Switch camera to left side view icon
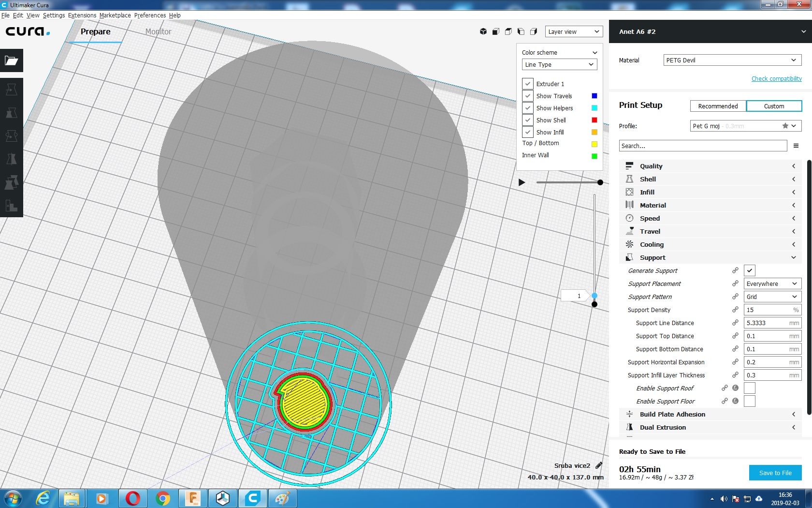 pyautogui.click(x=521, y=31)
